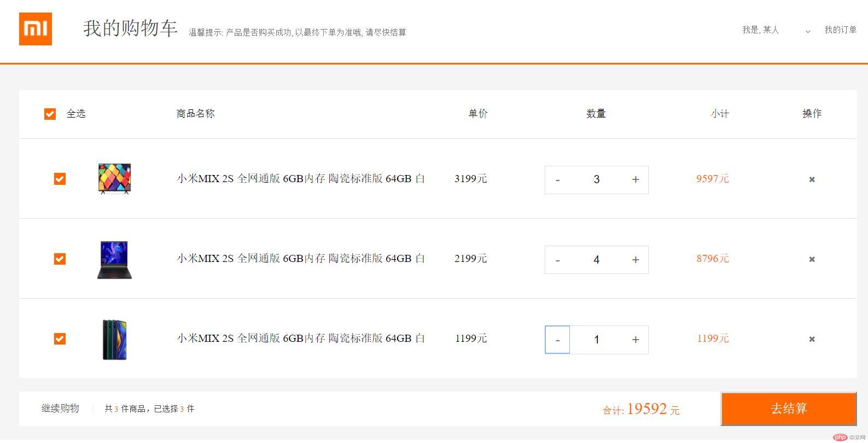Open product name in the 3199元 row
Image resolution: width=868 pixels, height=443 pixels.
click(301, 178)
